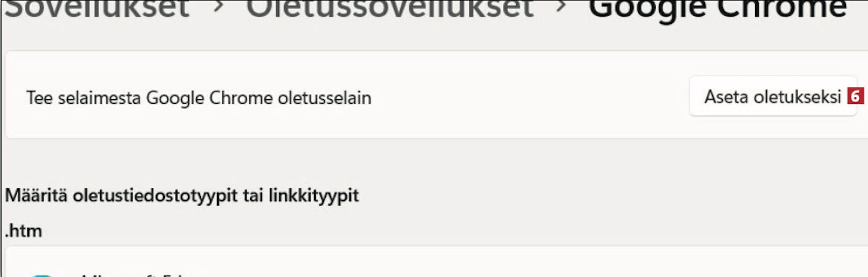Viewport: 868px width, 277px height.
Task: Click the Aseta oletukseksi button
Action: pos(773,97)
